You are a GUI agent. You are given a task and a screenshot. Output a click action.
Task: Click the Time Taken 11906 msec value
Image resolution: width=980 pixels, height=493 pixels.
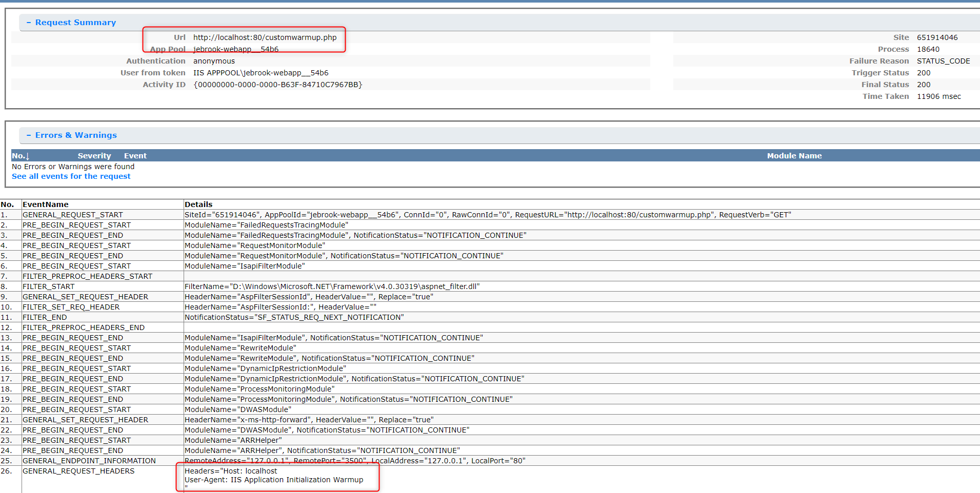[x=938, y=96]
